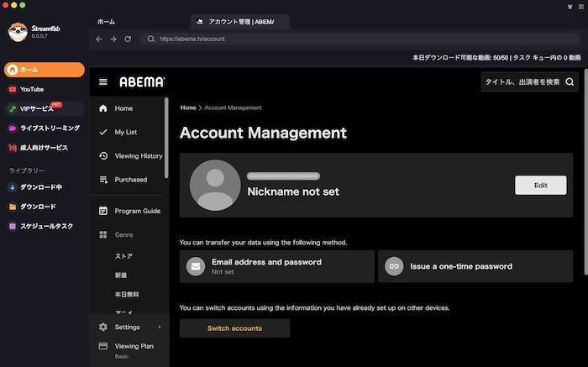Go to ABEMA Home in the side menu
The width and height of the screenshot is (588, 367).
pos(128,108)
